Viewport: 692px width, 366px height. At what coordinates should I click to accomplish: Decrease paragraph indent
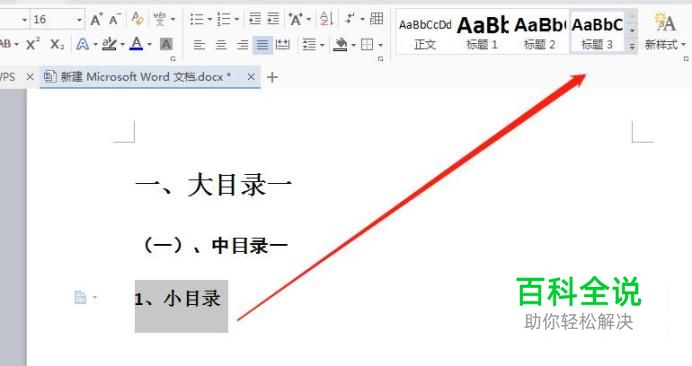coord(255,19)
